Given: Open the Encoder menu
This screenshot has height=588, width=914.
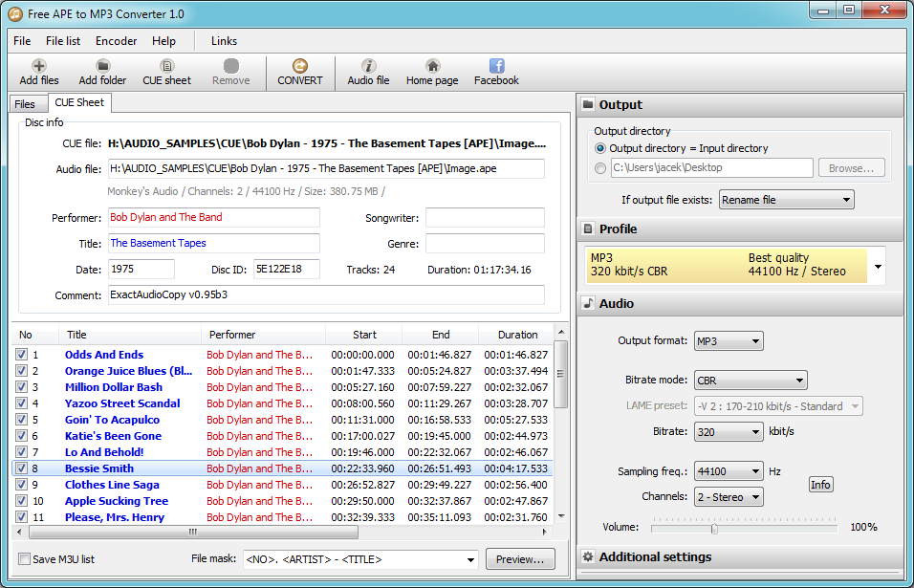Looking at the screenshot, I should 116,41.
